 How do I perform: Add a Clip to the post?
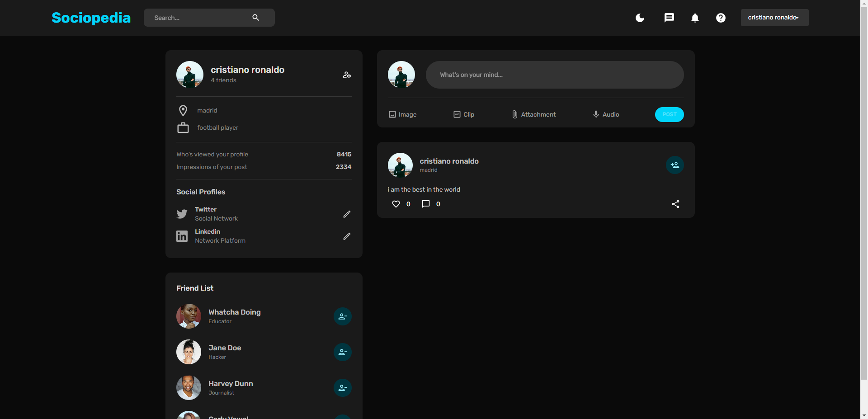point(464,114)
